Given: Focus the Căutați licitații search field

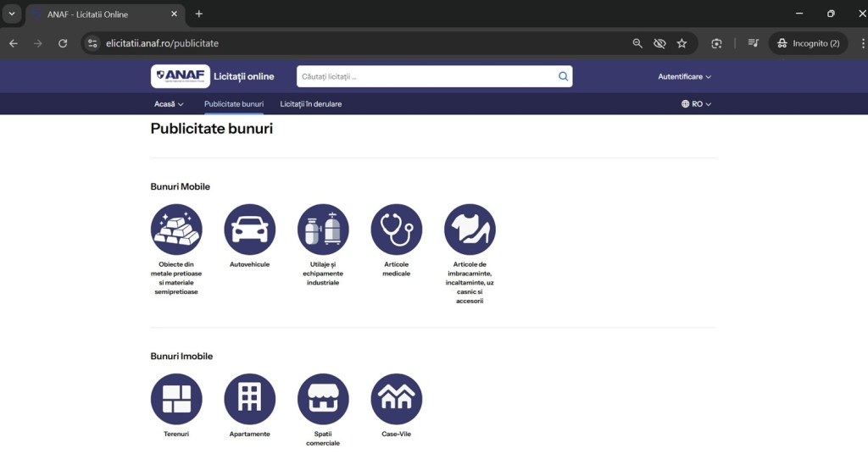Looking at the screenshot, I should point(424,76).
